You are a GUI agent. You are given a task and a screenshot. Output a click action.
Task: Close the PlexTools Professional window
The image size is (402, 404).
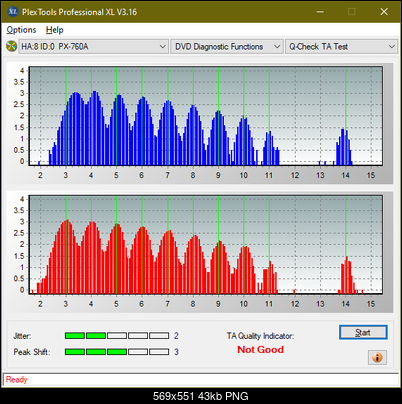(384, 12)
